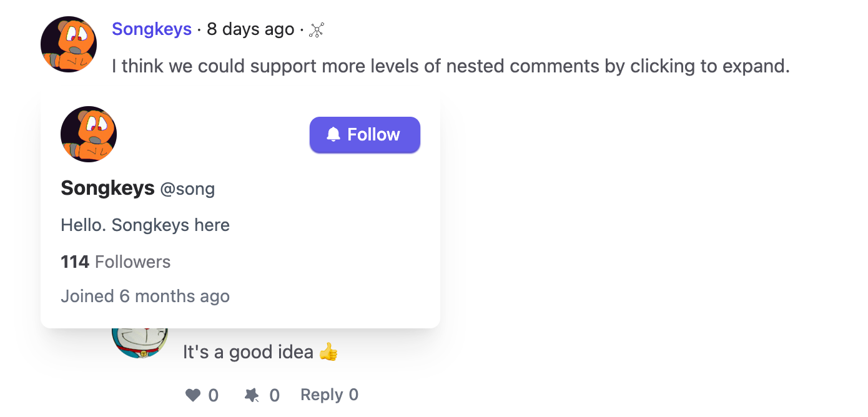Viewport: 868px width, 417px height.
Task: Click the "It's a good idea" reply text
Action: (248, 352)
